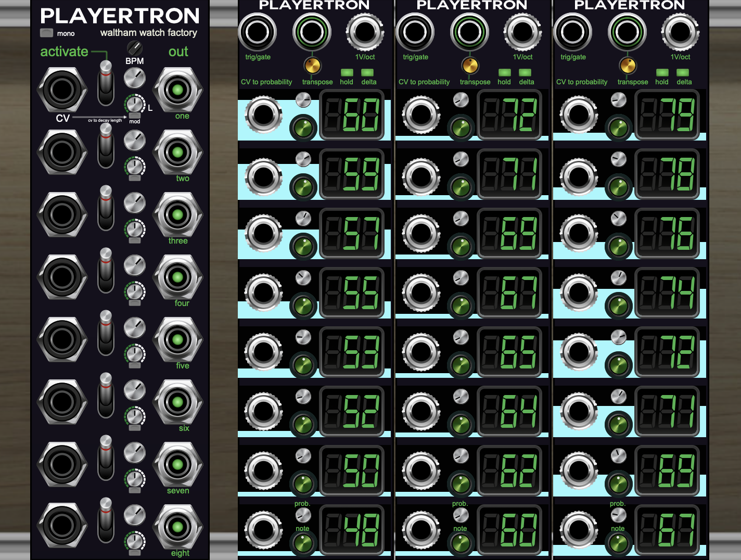Click the 1V/oct jack on the middle Playertron

click(523, 32)
